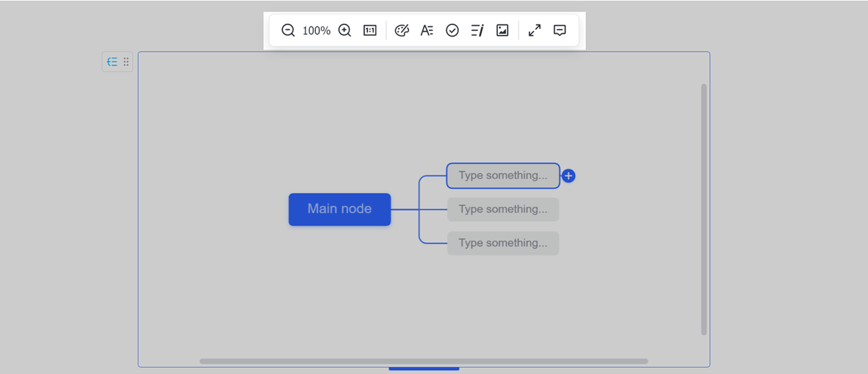Click the six-dot drag handle

[x=125, y=62]
